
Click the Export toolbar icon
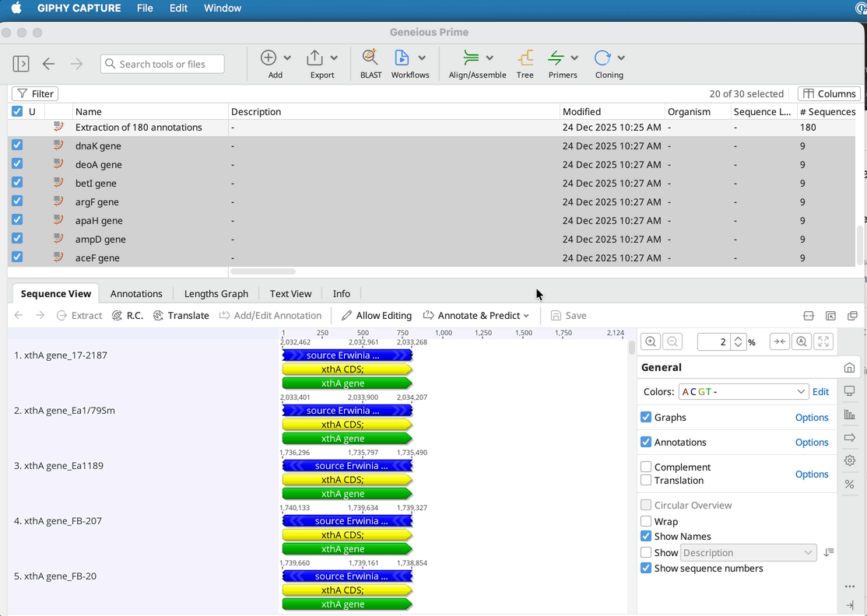click(315, 58)
